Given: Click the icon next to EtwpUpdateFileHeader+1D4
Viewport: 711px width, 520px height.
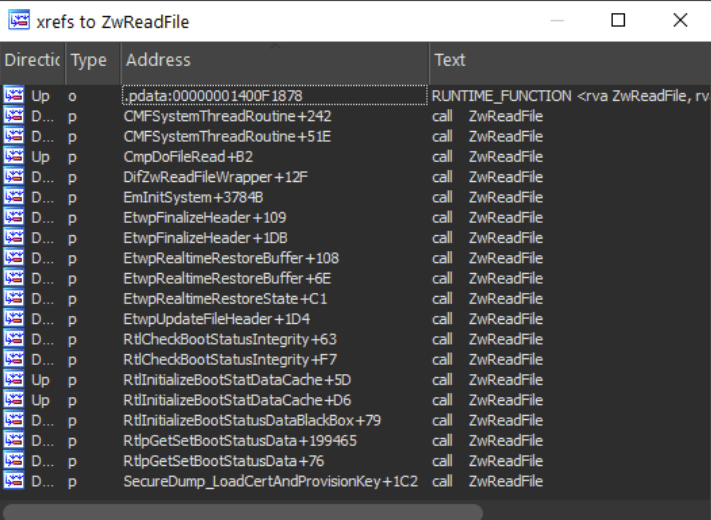Looking at the screenshot, I should click(14, 319).
